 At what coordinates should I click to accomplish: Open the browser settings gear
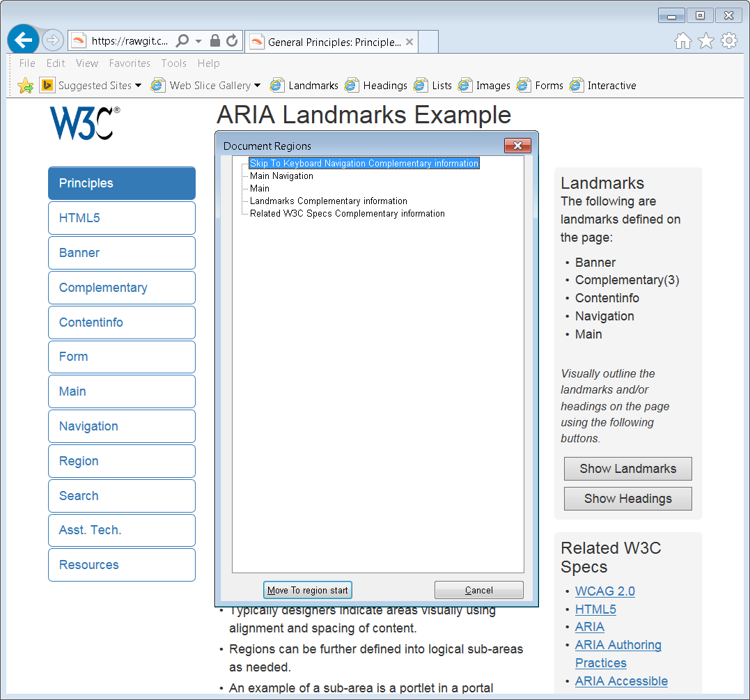(x=728, y=41)
